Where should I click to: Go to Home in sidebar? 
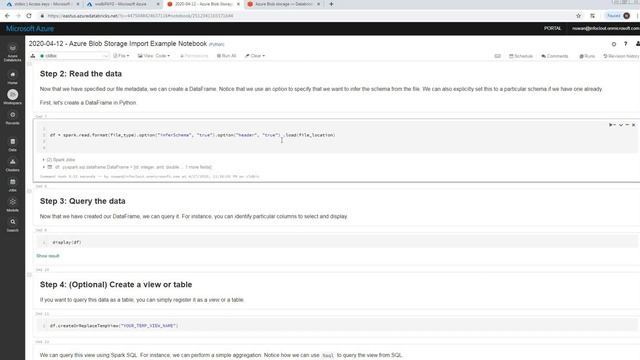[12, 77]
